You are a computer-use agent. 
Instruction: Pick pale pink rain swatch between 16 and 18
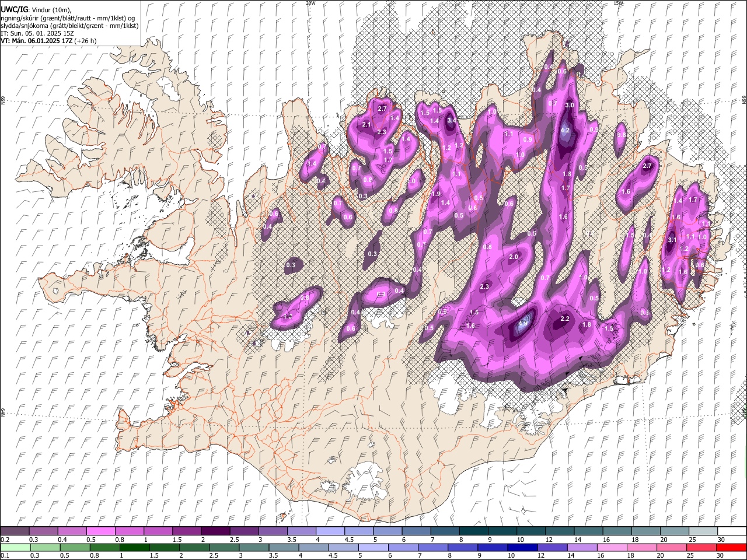click(x=612, y=547)
